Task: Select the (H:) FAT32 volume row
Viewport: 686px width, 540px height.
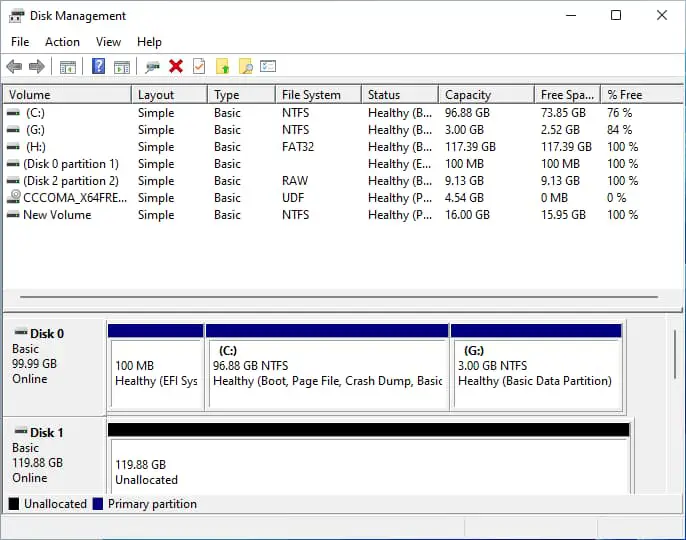Action: click(36, 147)
